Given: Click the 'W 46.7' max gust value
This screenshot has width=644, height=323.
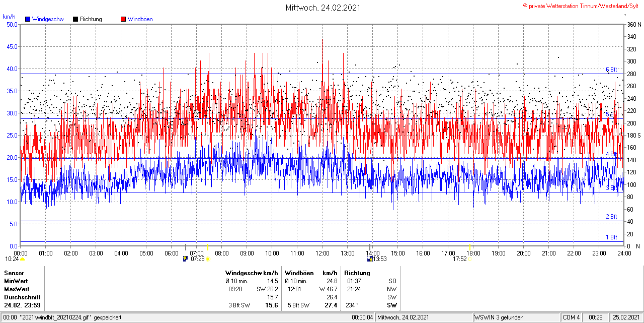Looking at the screenshot, I should 328,289.
